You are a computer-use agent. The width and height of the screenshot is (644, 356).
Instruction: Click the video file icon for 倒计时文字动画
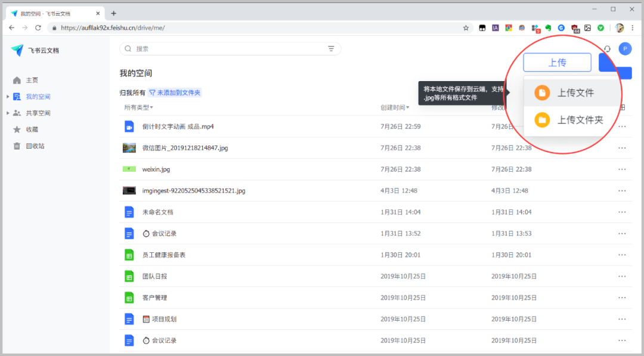[x=129, y=126]
